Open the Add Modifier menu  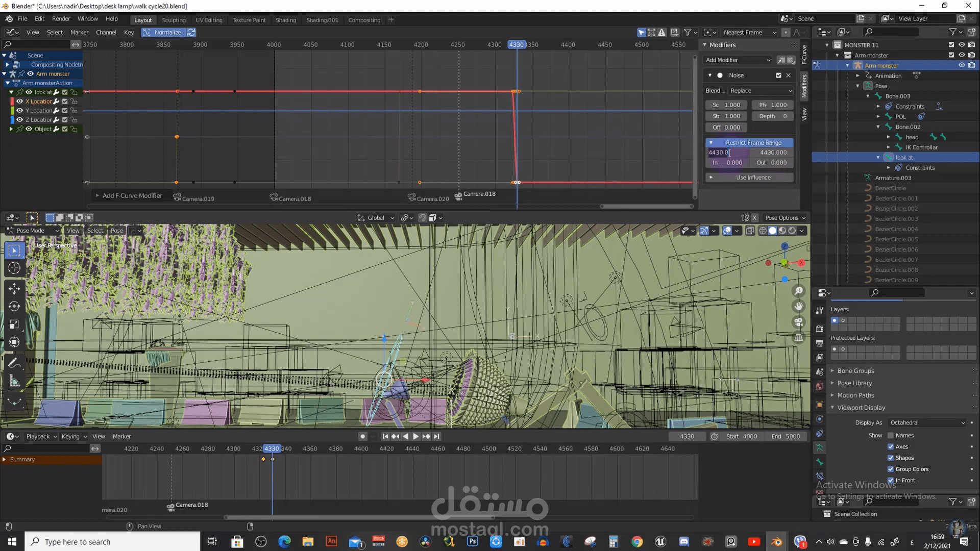[x=738, y=60]
